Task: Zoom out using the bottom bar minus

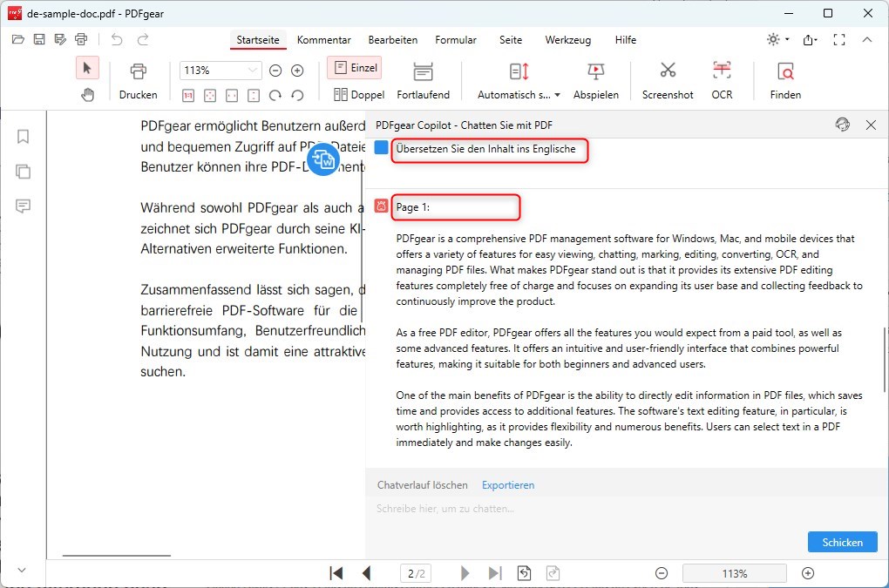Action: click(x=661, y=573)
